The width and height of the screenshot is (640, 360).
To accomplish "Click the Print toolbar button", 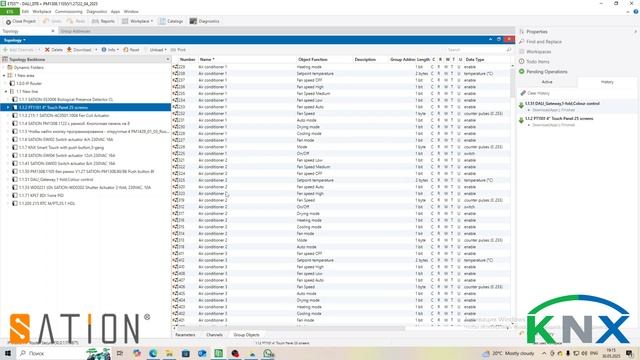I will click(x=178, y=50).
